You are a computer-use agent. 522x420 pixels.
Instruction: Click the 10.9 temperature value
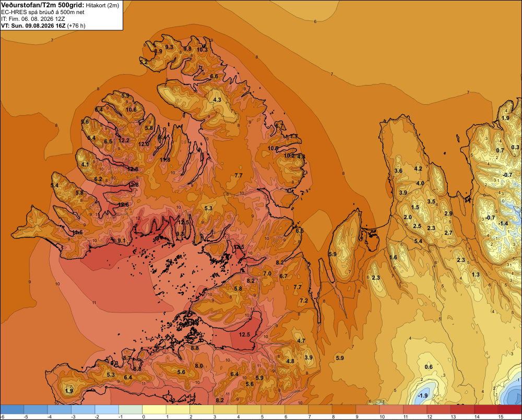[x=273, y=148]
